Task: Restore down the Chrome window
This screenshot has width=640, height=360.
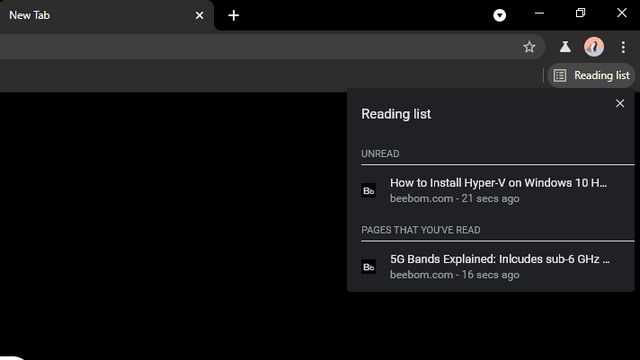Action: [x=580, y=13]
